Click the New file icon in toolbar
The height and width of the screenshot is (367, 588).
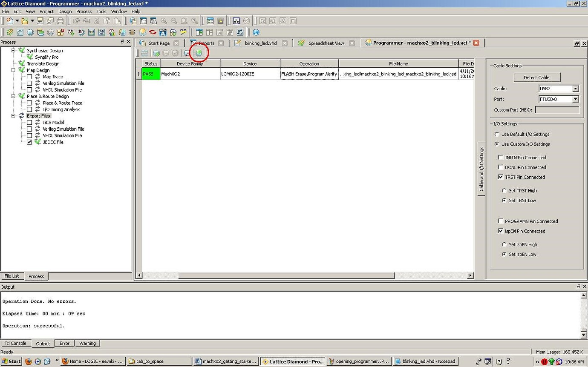[x=9, y=21]
